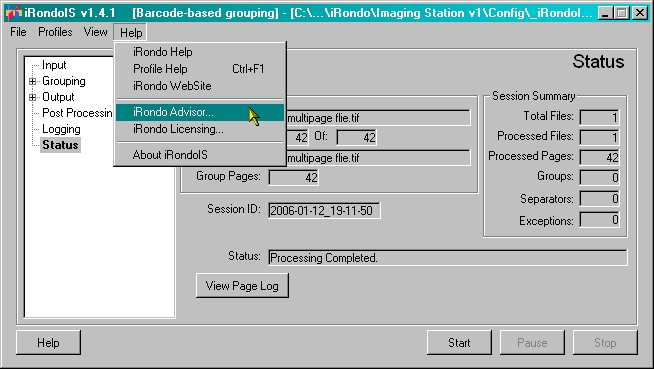Click the Session ID field
This screenshot has width=654, height=369.
324,211
